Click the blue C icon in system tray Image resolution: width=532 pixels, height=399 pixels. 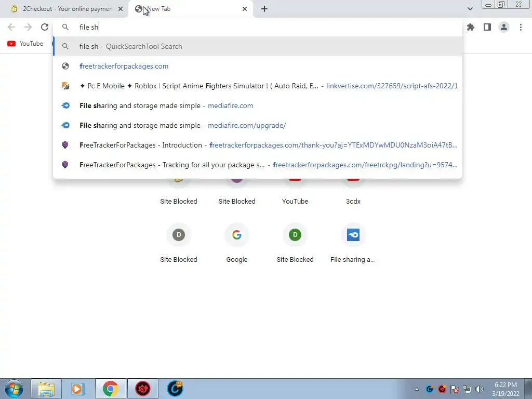(430, 389)
